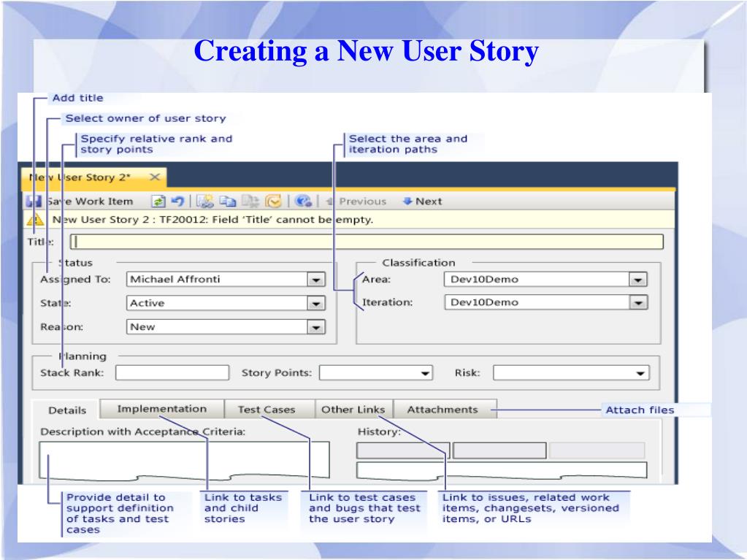Click the Outlook send work item icon
This screenshot has width=747, height=560.
click(273, 202)
